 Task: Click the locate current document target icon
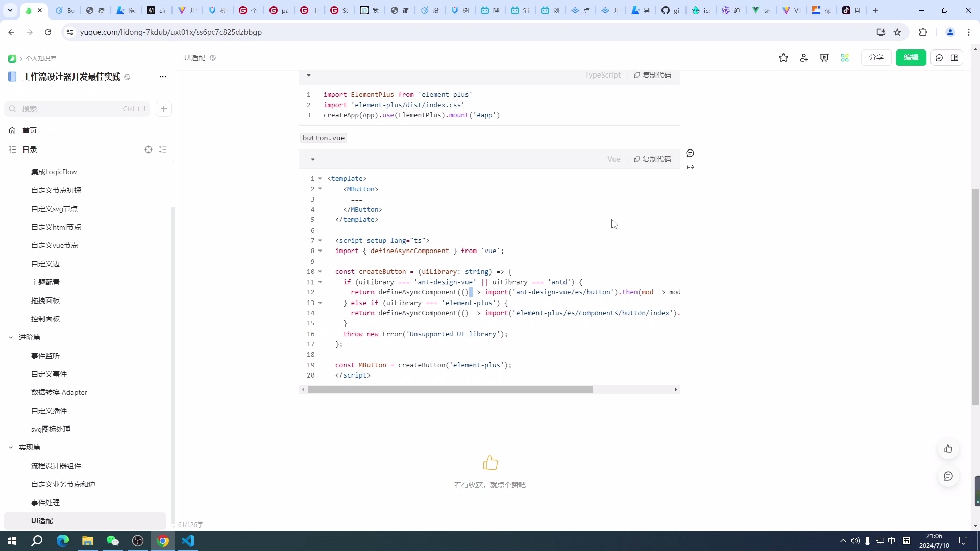149,149
